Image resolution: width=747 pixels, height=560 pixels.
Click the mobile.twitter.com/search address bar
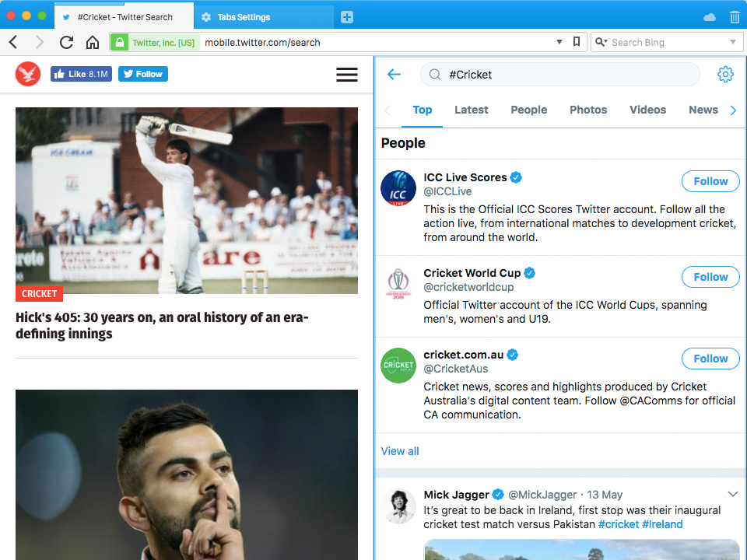[377, 42]
